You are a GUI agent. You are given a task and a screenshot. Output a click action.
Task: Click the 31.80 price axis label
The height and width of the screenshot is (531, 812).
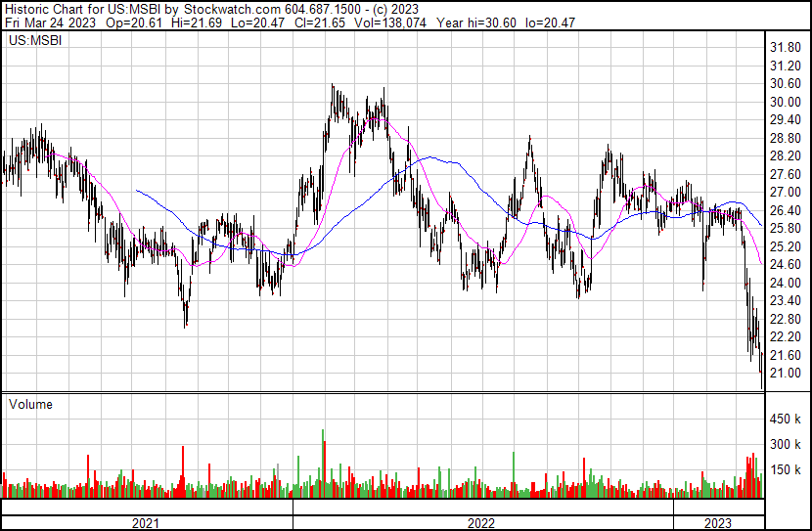pos(786,48)
